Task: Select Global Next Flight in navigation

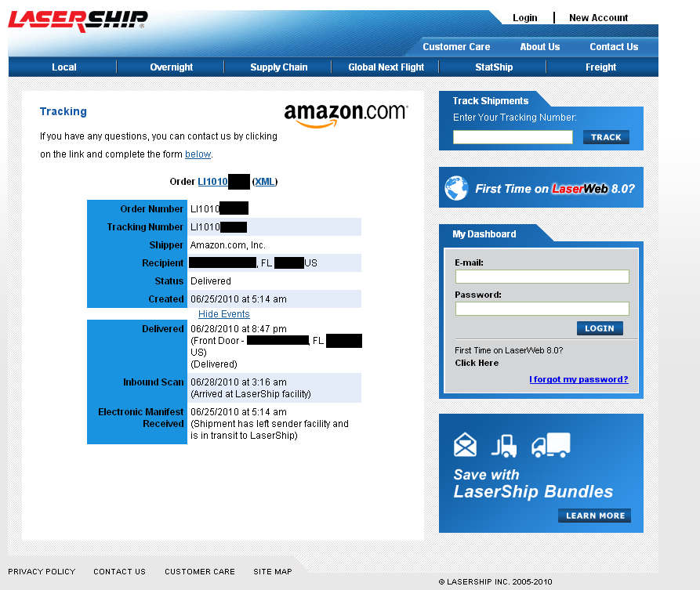Action: coord(386,67)
